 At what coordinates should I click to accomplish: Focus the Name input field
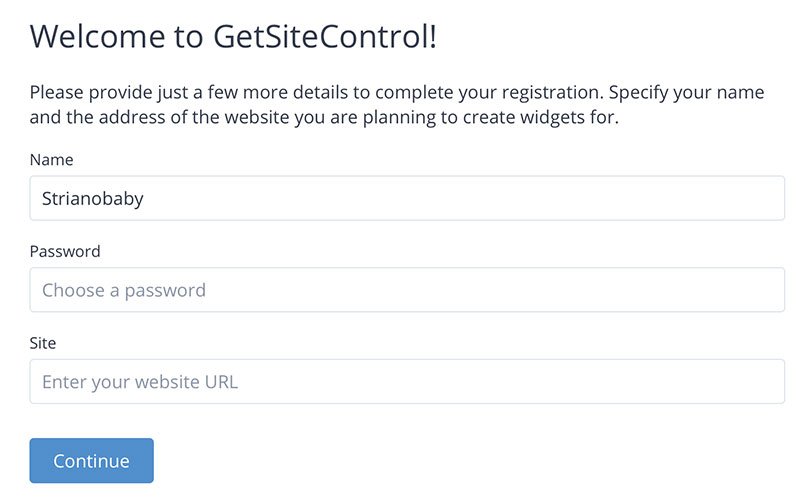pyautogui.click(x=406, y=198)
